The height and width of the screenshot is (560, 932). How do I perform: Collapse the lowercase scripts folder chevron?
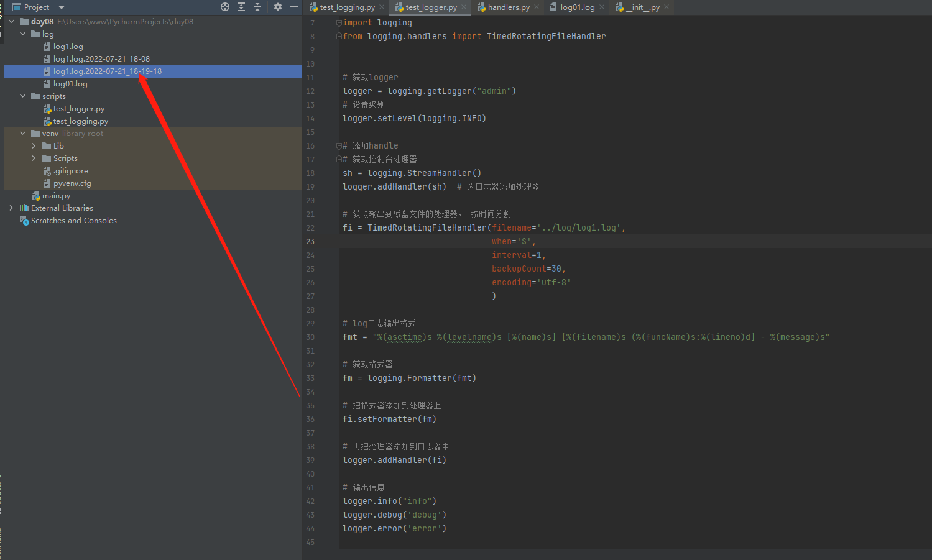click(x=22, y=96)
